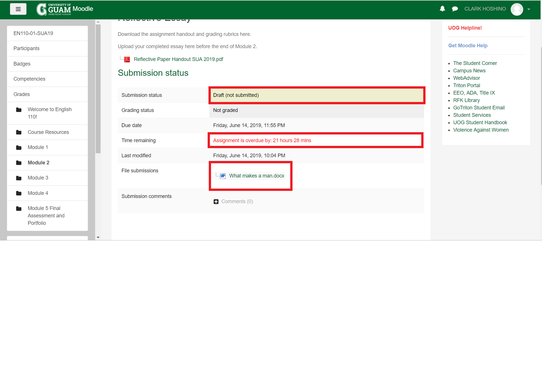542x392 pixels.
Task: Toggle the hamburger side menu button
Action: 18,9
